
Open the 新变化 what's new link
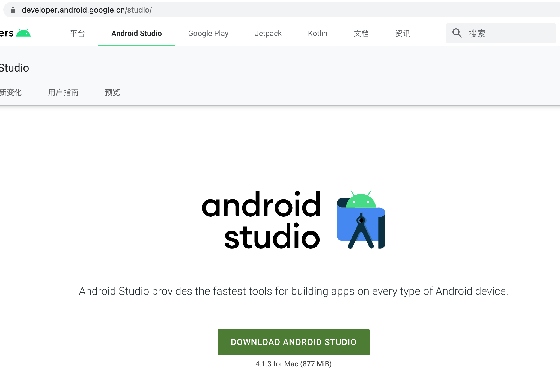pyautogui.click(x=11, y=92)
